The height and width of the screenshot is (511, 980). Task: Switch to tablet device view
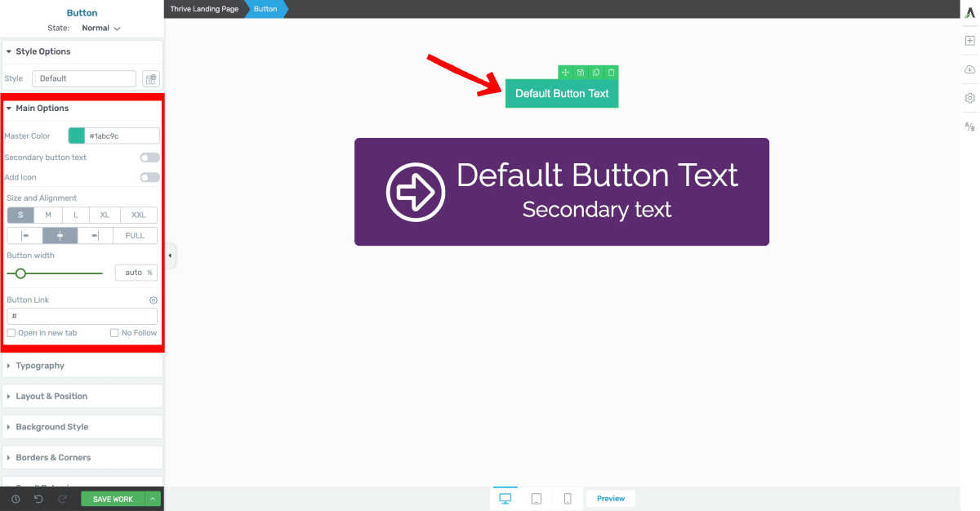(x=536, y=499)
